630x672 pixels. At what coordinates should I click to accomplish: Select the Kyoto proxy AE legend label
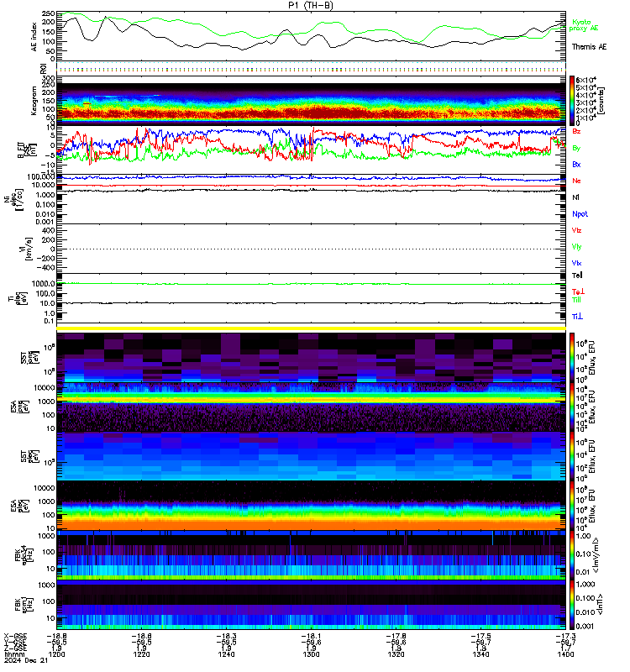[x=583, y=25]
